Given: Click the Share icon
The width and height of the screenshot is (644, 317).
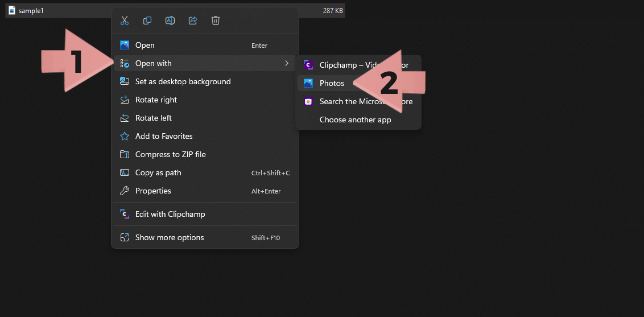Looking at the screenshot, I should [x=193, y=20].
